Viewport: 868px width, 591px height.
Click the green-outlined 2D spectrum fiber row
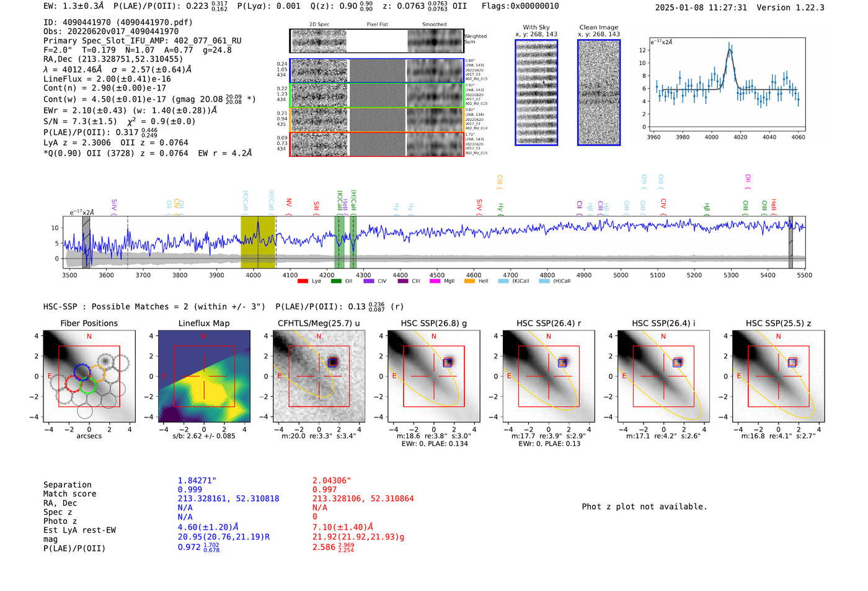click(376, 95)
